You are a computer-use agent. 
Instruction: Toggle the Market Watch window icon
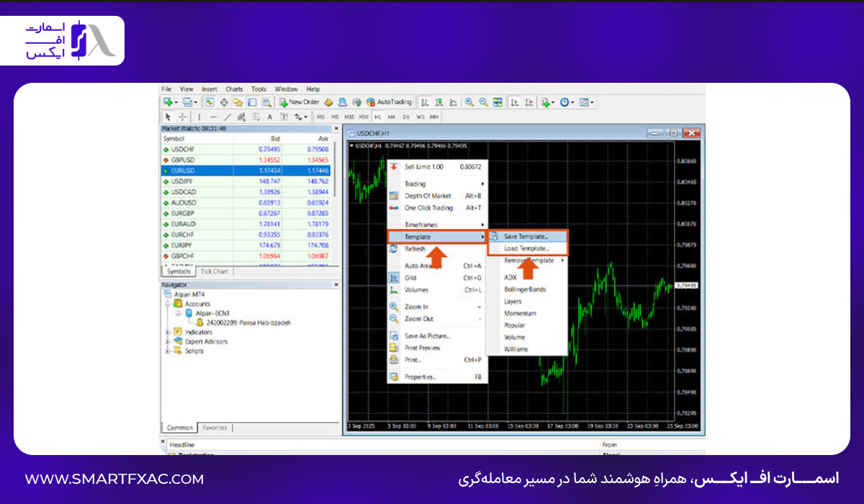click(210, 102)
